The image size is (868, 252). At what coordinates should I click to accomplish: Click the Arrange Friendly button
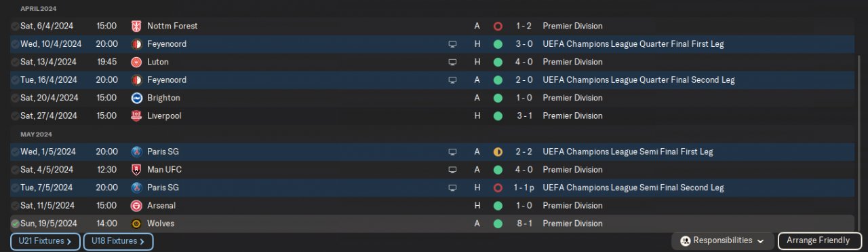[818, 240]
